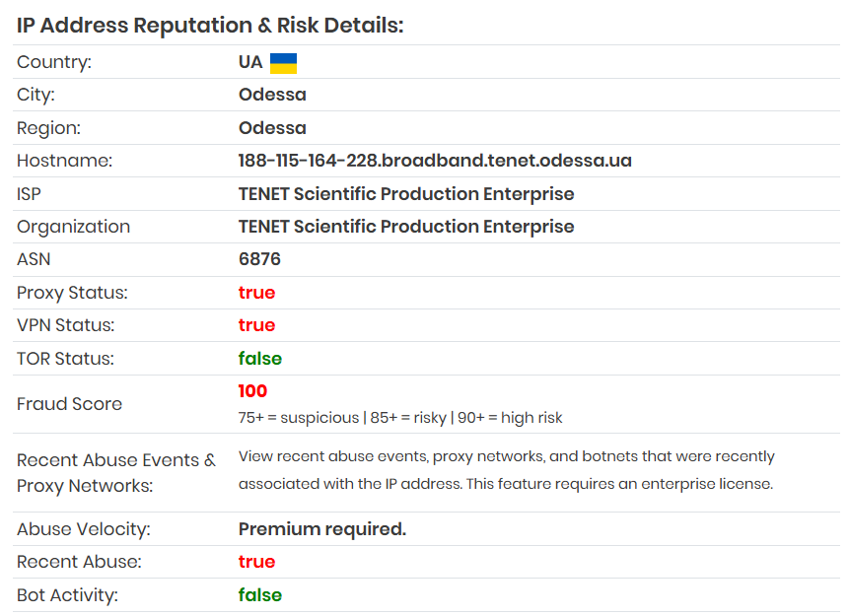This screenshot has width=850, height=616.
Task: Select the ASN number 6876
Action: pyautogui.click(x=259, y=259)
